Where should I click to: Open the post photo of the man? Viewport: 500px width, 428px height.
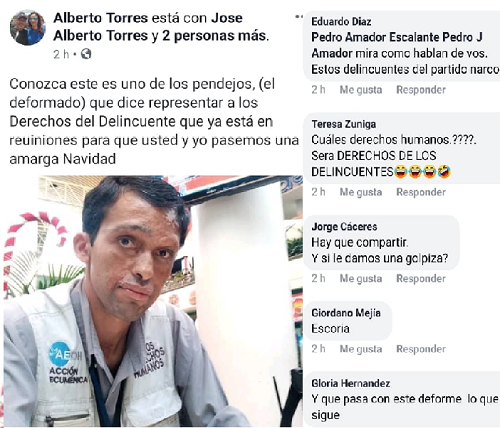pyautogui.click(x=153, y=301)
